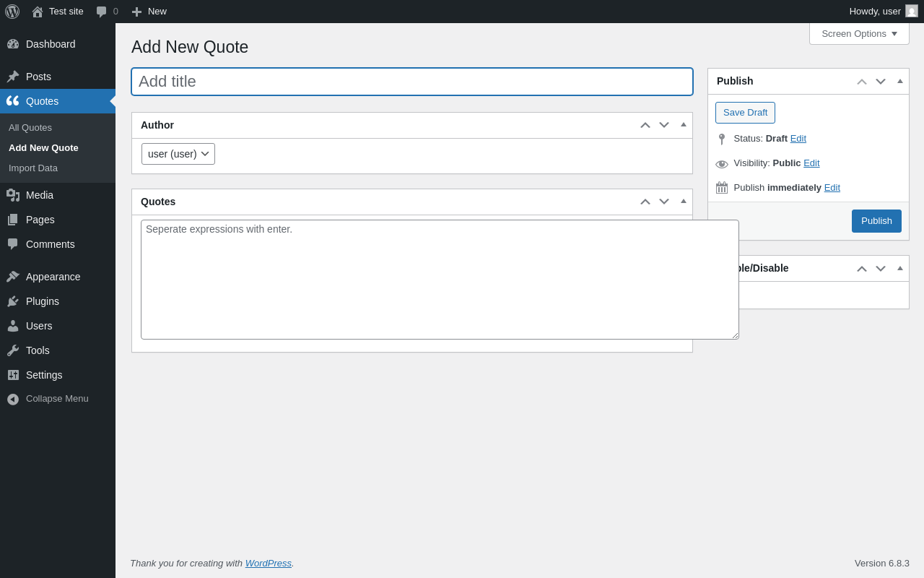Screen dimensions: 924x578
Task: Click the WordPress logo icon
Action: (12, 12)
